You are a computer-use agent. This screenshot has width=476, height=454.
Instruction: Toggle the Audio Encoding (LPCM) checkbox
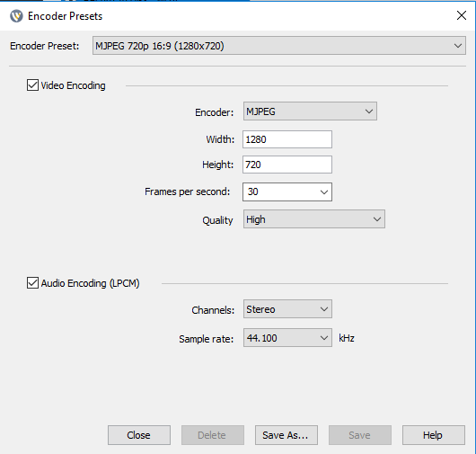click(x=32, y=282)
